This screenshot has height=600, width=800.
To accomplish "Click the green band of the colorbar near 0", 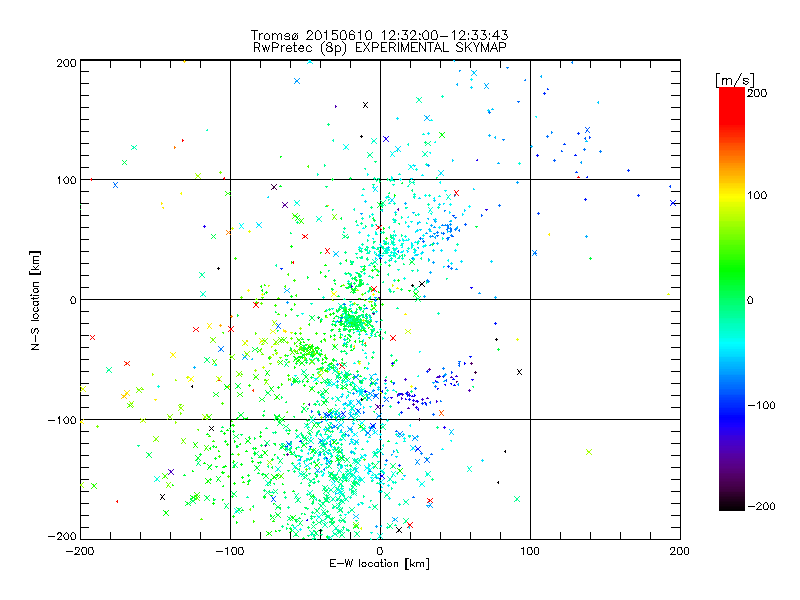I will point(732,300).
